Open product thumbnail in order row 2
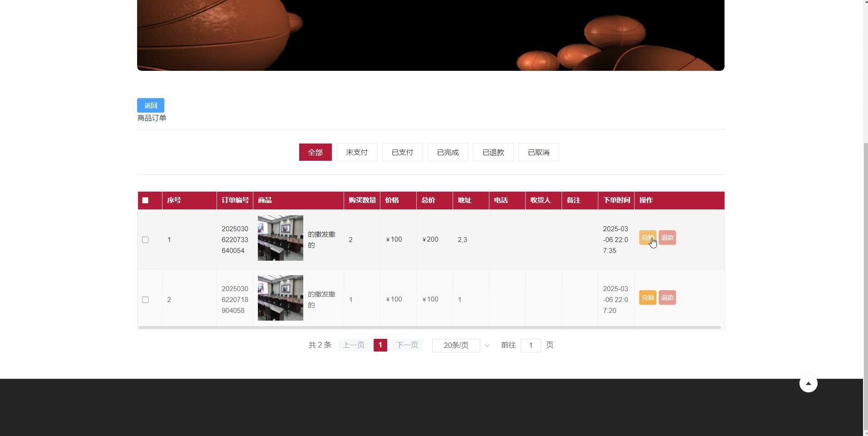Image resolution: width=868 pixels, height=436 pixels. [x=281, y=298]
